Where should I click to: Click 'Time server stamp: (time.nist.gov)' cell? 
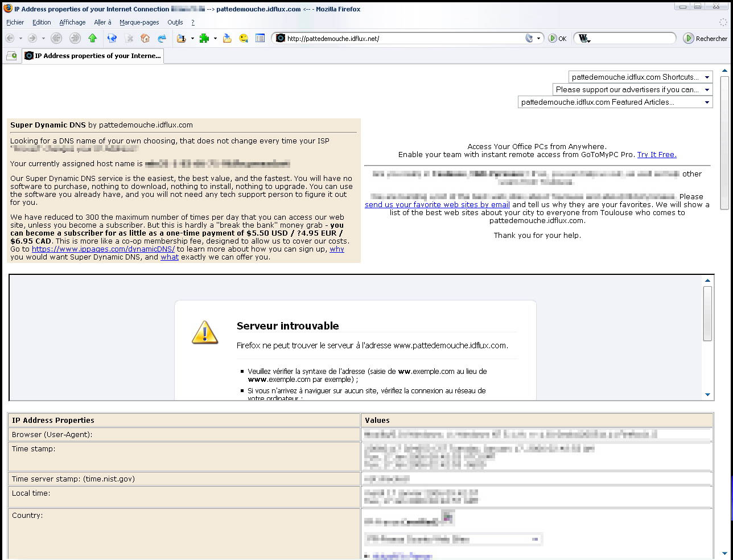[184, 479]
